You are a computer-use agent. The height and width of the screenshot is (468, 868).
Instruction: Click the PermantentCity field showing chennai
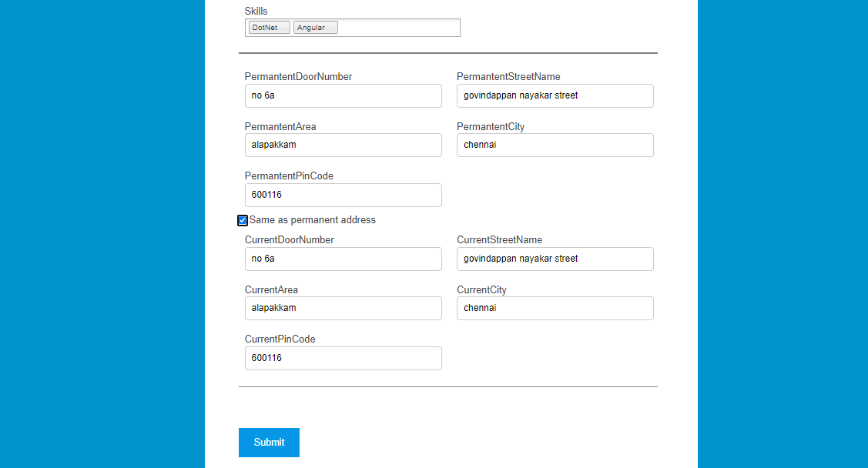point(555,145)
